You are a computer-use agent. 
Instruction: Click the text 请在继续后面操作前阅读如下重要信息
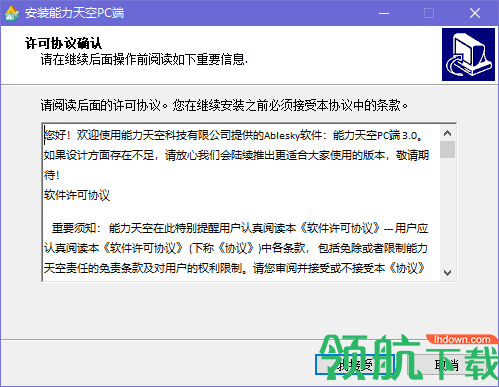pos(144,60)
